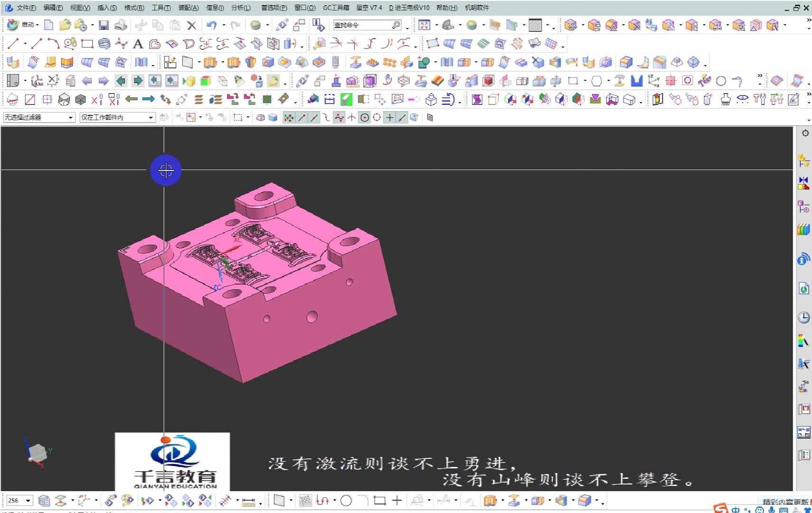Open the Constraint Navigator tab
The height and width of the screenshot is (513, 812).
tap(803, 183)
